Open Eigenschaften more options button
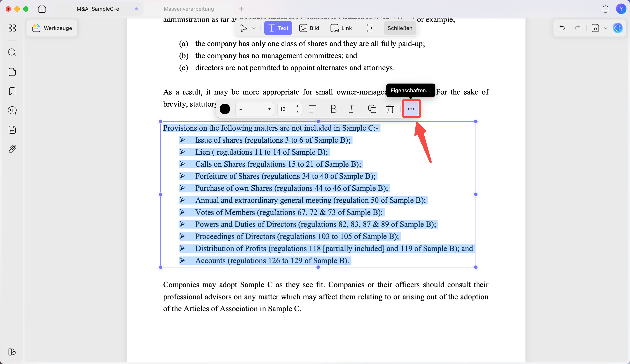This screenshot has width=630, height=364. (x=411, y=109)
